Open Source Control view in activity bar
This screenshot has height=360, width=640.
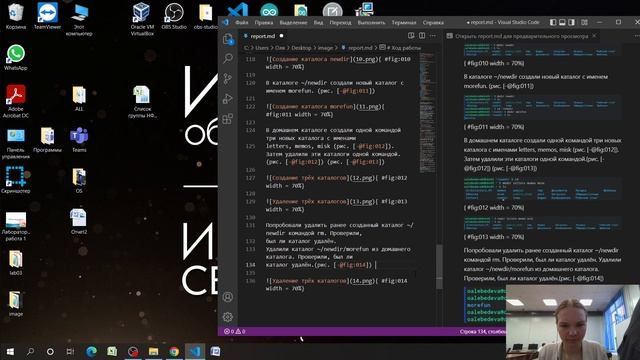coord(228,78)
